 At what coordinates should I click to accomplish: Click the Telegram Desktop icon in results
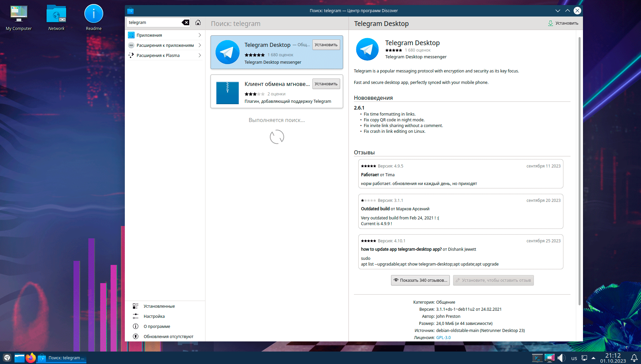(227, 52)
